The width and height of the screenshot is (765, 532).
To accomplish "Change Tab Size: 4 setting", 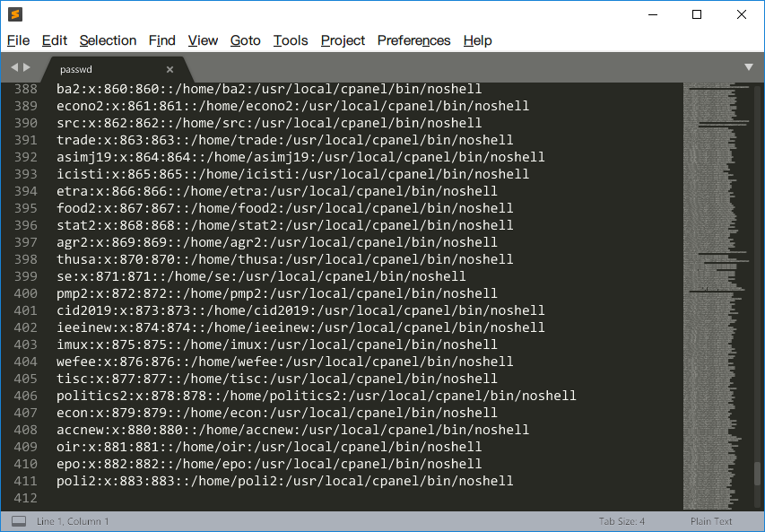I will [622, 521].
